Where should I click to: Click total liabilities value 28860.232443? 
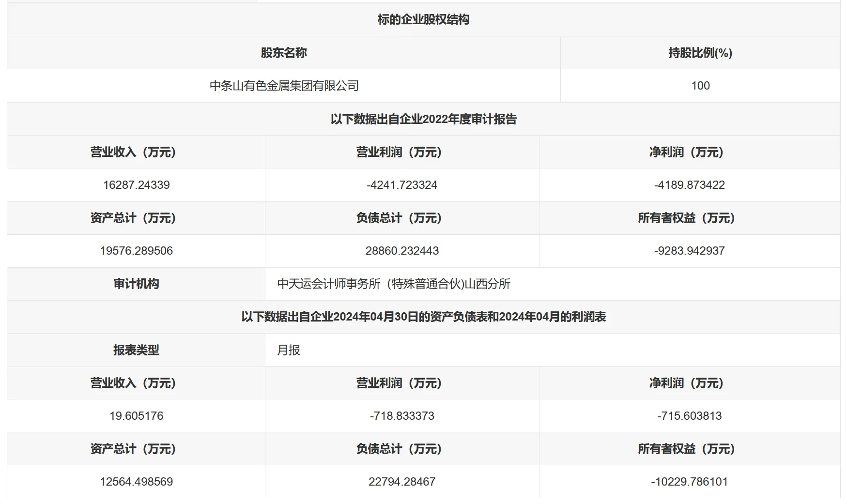coord(402,251)
